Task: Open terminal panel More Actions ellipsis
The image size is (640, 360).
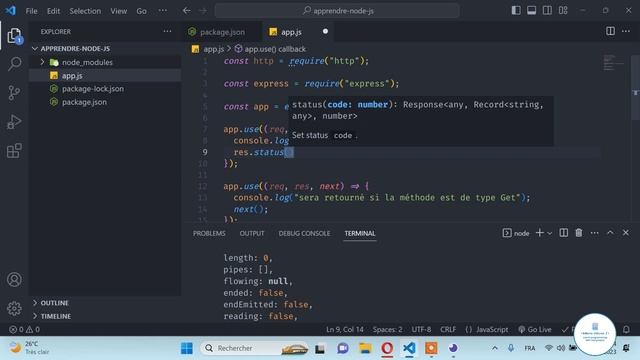Action: pos(594,233)
